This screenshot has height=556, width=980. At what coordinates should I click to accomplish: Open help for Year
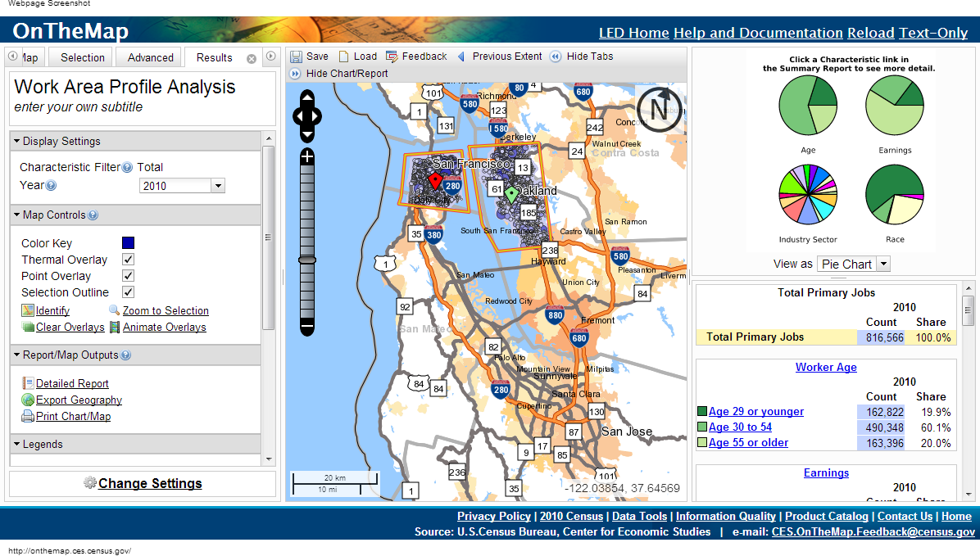52,186
